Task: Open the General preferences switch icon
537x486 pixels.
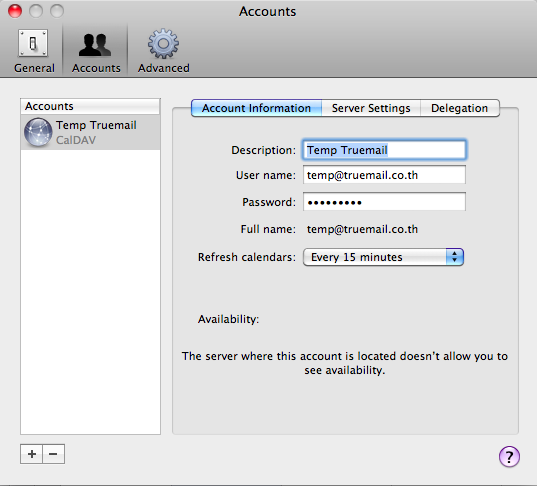Action: pos(33,43)
